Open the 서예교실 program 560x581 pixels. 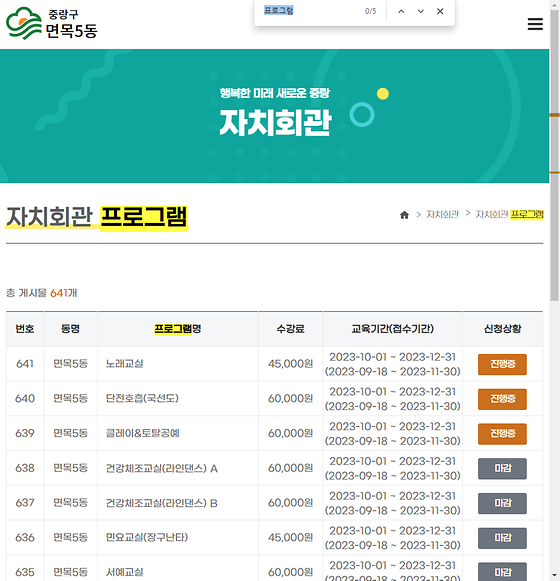click(x=125, y=572)
